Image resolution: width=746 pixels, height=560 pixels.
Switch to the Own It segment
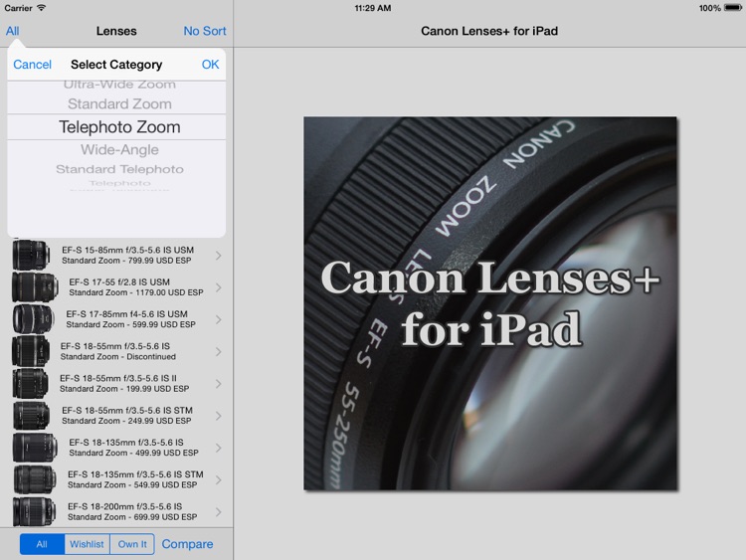132,544
